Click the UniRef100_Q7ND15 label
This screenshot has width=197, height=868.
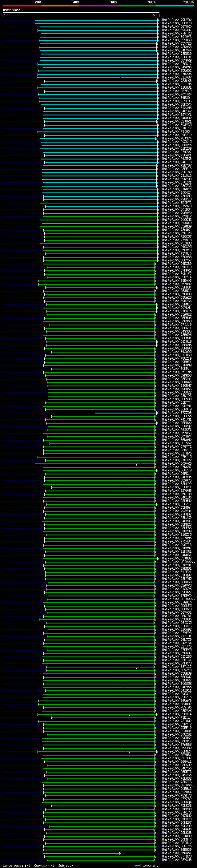177,189
